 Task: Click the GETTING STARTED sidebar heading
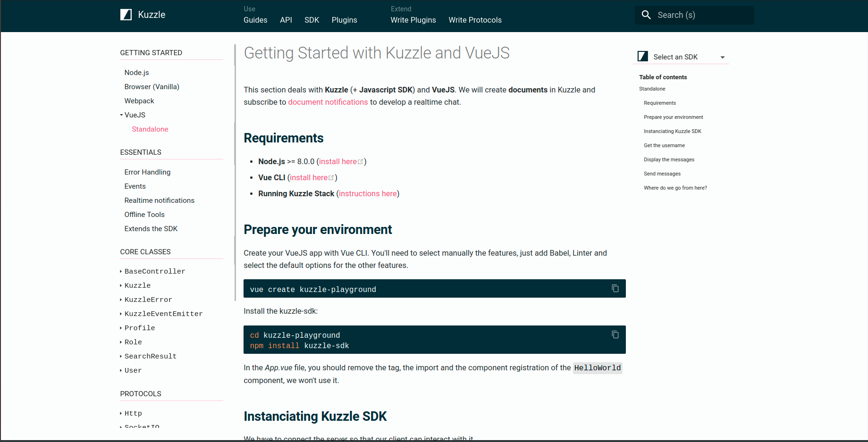click(151, 53)
